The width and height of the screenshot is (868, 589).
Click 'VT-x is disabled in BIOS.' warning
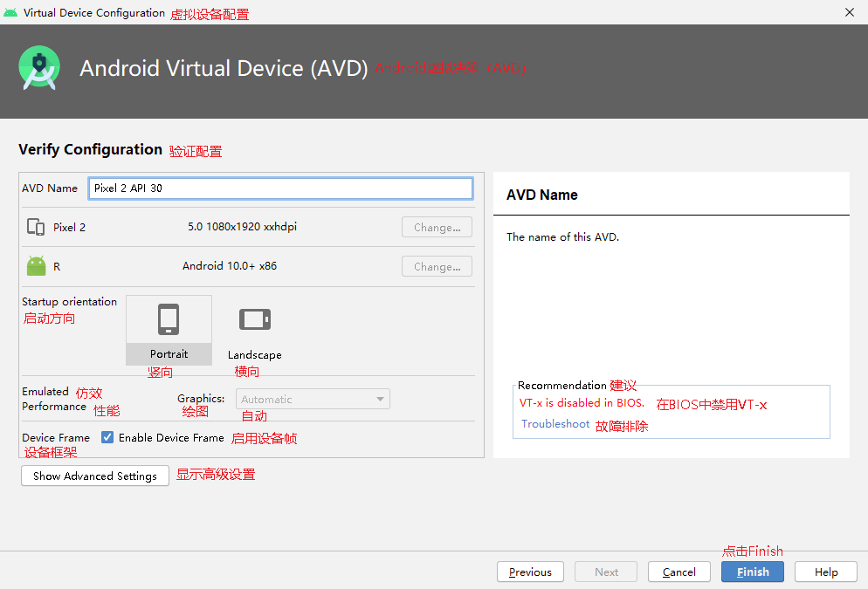pos(582,402)
